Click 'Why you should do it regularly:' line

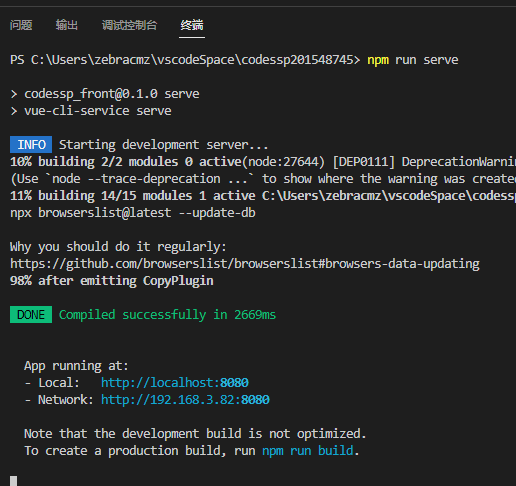[x=118, y=247]
